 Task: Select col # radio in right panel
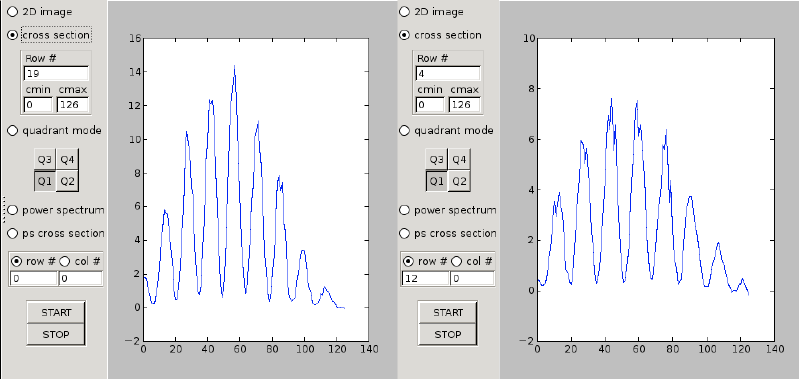457,261
